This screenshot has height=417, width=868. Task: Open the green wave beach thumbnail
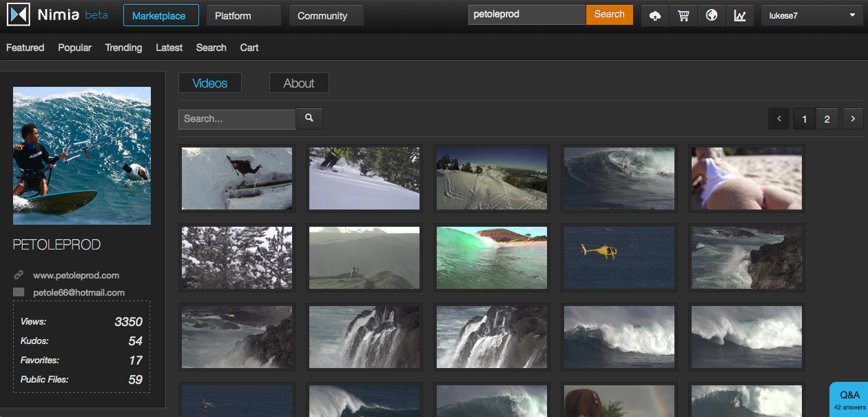pyautogui.click(x=492, y=258)
